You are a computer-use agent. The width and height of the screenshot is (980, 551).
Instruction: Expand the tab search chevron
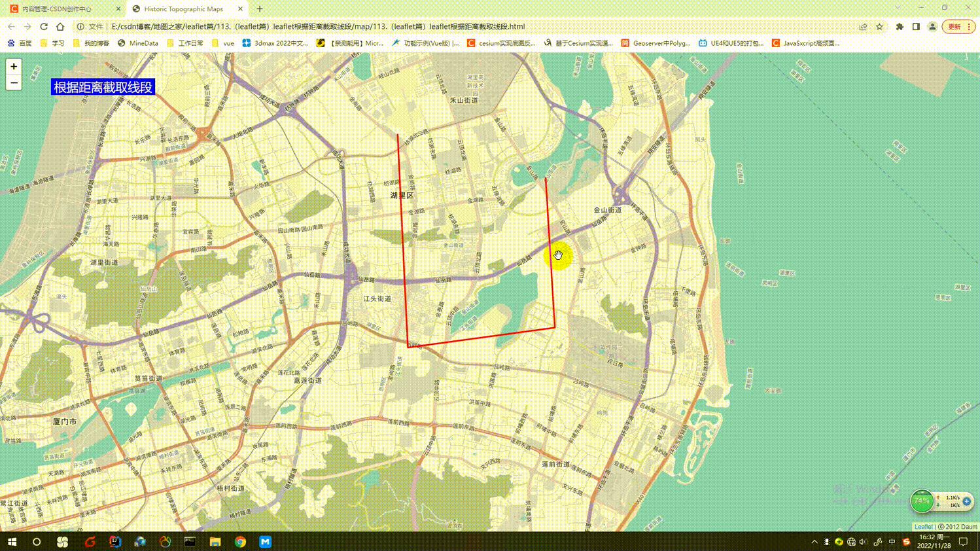(x=898, y=8)
